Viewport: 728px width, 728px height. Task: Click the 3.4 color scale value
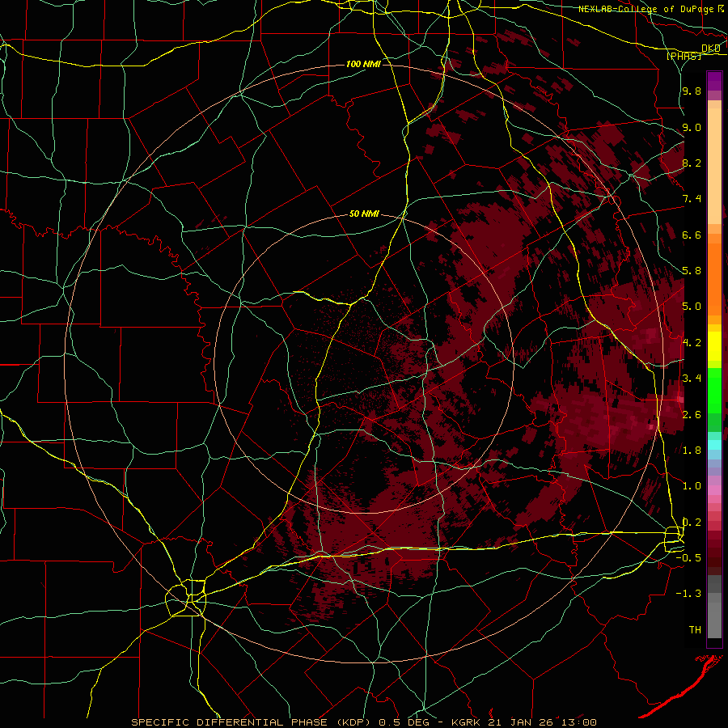692,379
